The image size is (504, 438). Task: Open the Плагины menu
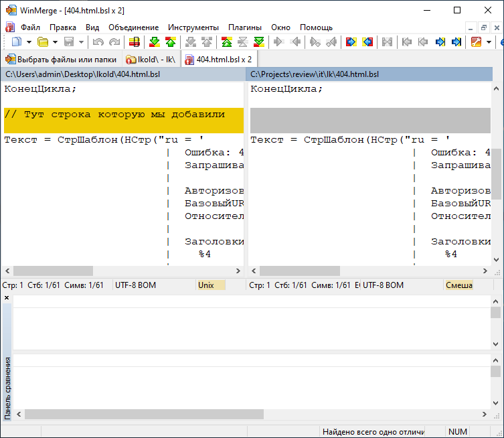click(x=245, y=27)
